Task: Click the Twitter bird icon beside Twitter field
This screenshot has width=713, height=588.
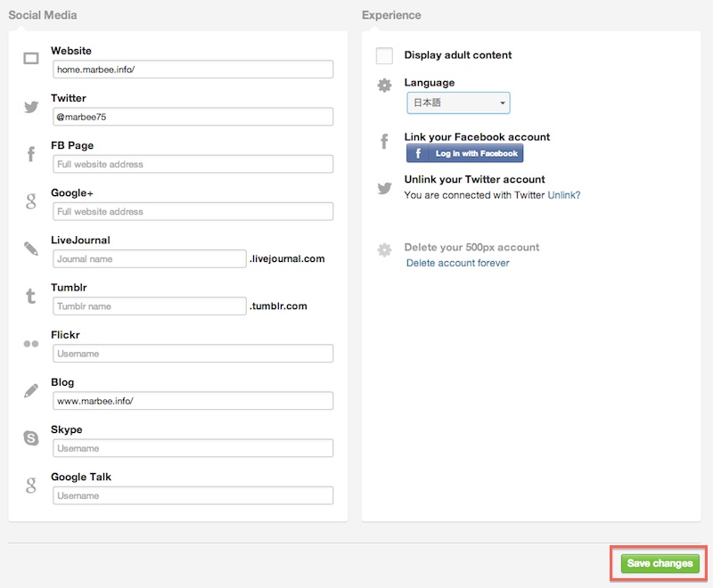Action: pos(31,107)
